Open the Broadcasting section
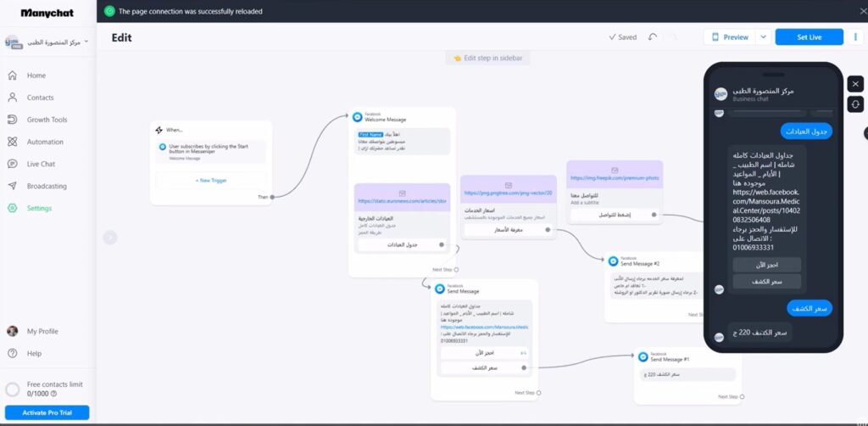Viewport: 868px width, 426px height. click(47, 186)
